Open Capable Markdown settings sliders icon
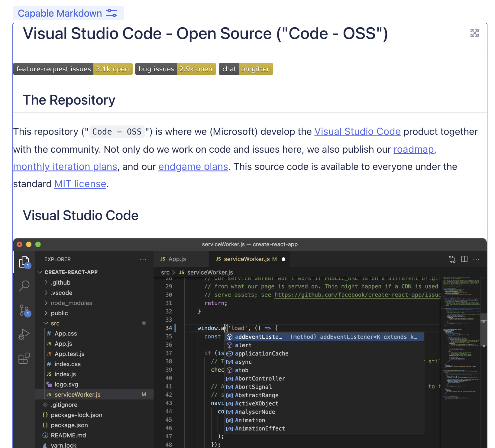The height and width of the screenshot is (448, 495). 112,13
